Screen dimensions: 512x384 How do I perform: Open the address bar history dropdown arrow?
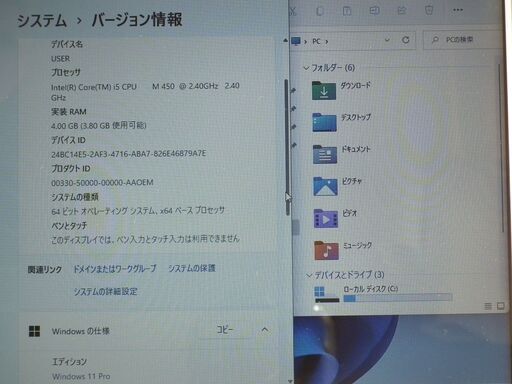pyautogui.click(x=387, y=40)
